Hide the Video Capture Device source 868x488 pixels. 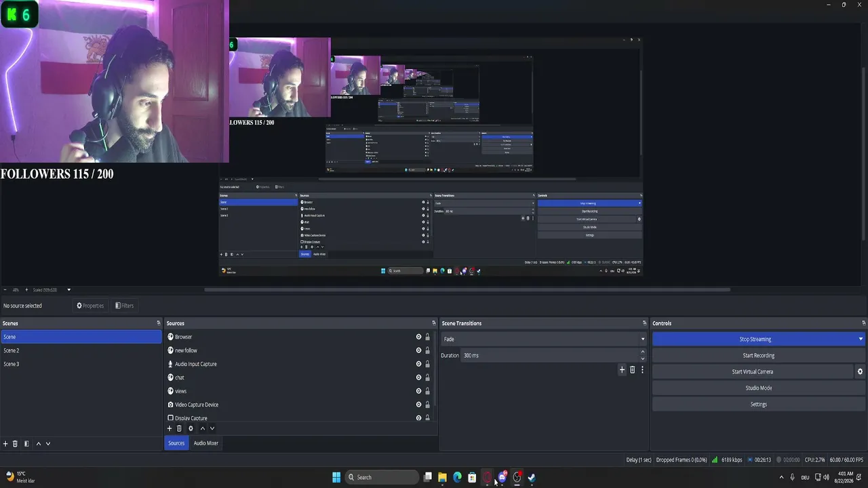[418, 405]
